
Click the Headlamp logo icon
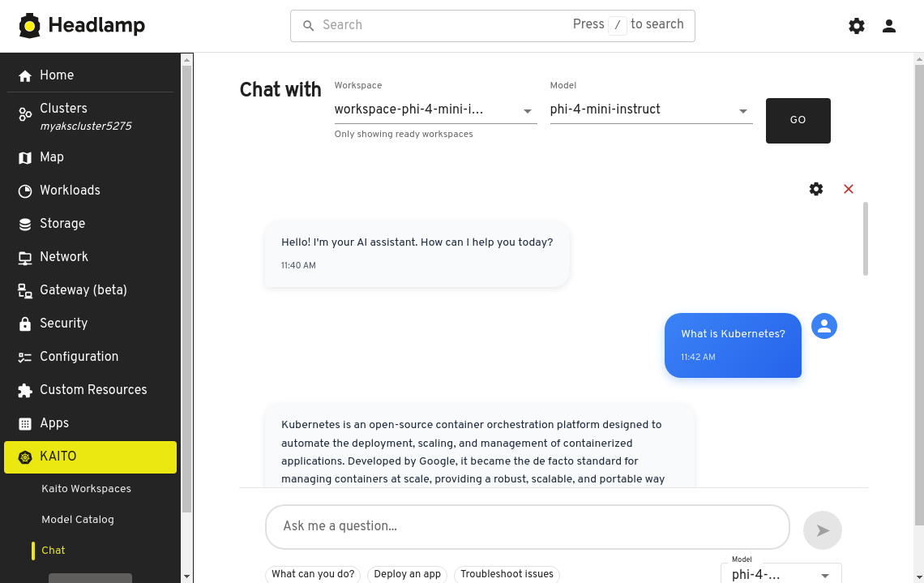click(x=30, y=26)
